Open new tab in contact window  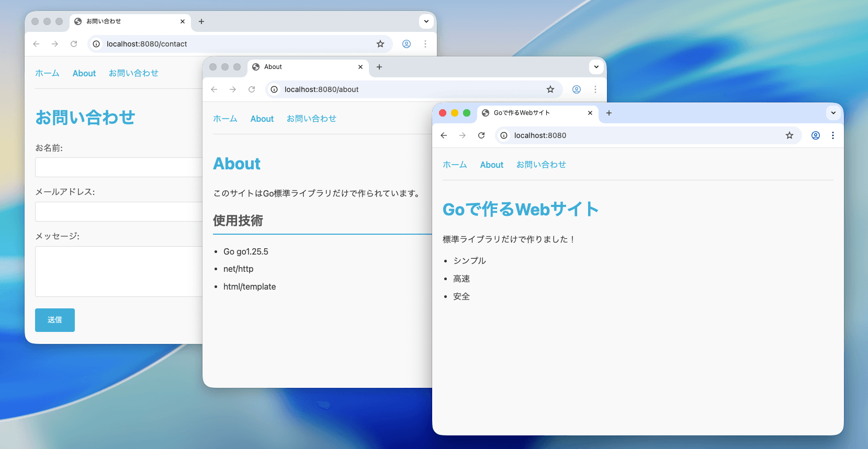coord(201,21)
